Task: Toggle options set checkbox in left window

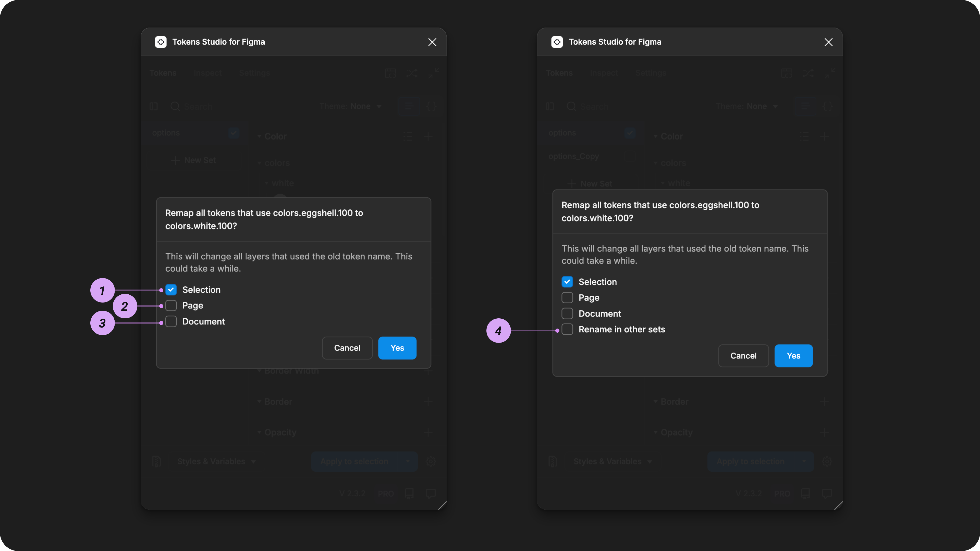Action: coord(234,133)
